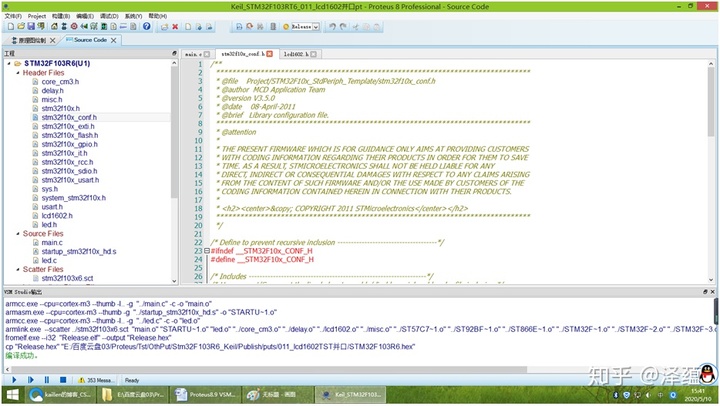The height and width of the screenshot is (406, 720).
Task: Close the VSM Studio output panel
Action: coord(713,292)
